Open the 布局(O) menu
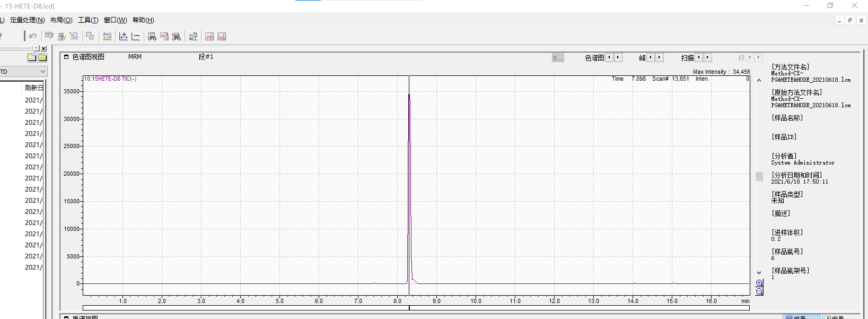The image size is (868, 319). click(x=61, y=20)
